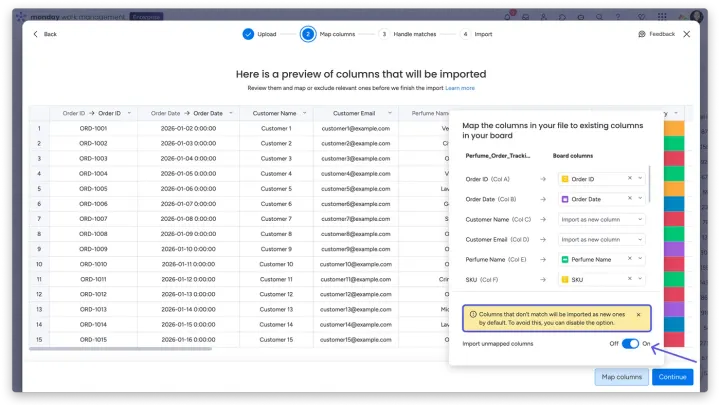The image size is (720, 405).
Task: Open the Learn more link
Action: click(460, 88)
